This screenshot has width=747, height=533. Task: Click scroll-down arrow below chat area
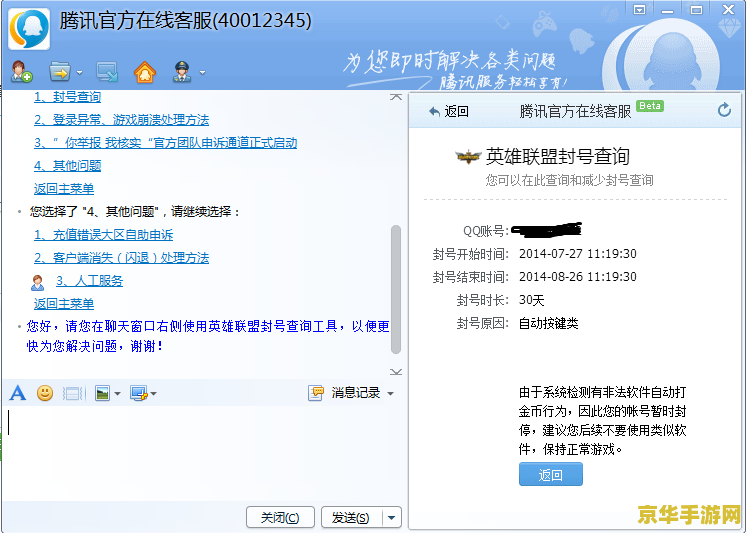coord(395,372)
